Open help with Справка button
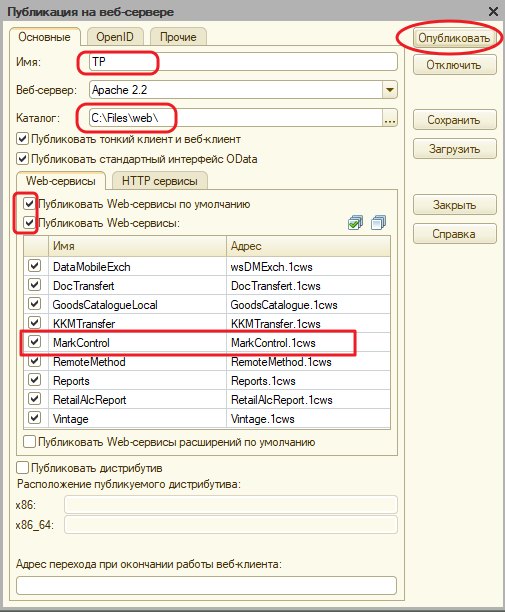This screenshot has width=505, height=612. [454, 234]
